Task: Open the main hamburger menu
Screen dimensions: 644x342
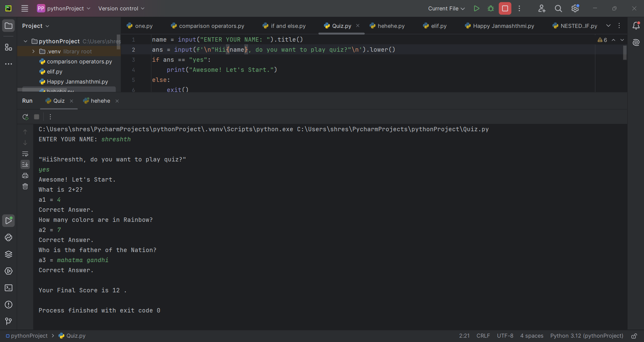Action: click(25, 8)
